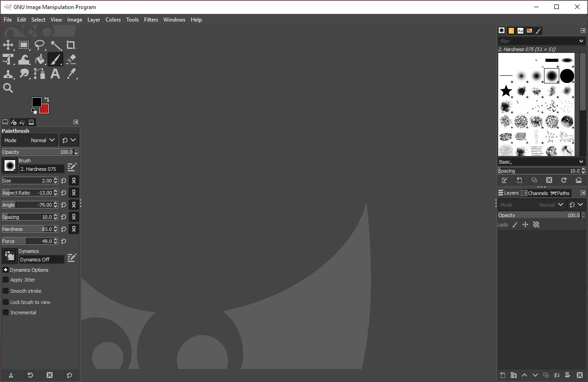The width and height of the screenshot is (588, 382).
Task: Open the layer mode group switcher
Action: (x=576, y=205)
